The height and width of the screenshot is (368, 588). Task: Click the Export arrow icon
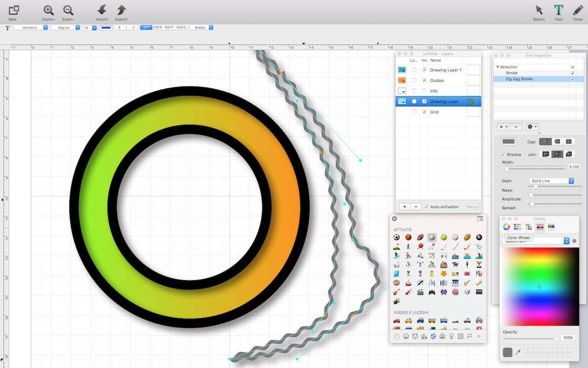(x=121, y=10)
